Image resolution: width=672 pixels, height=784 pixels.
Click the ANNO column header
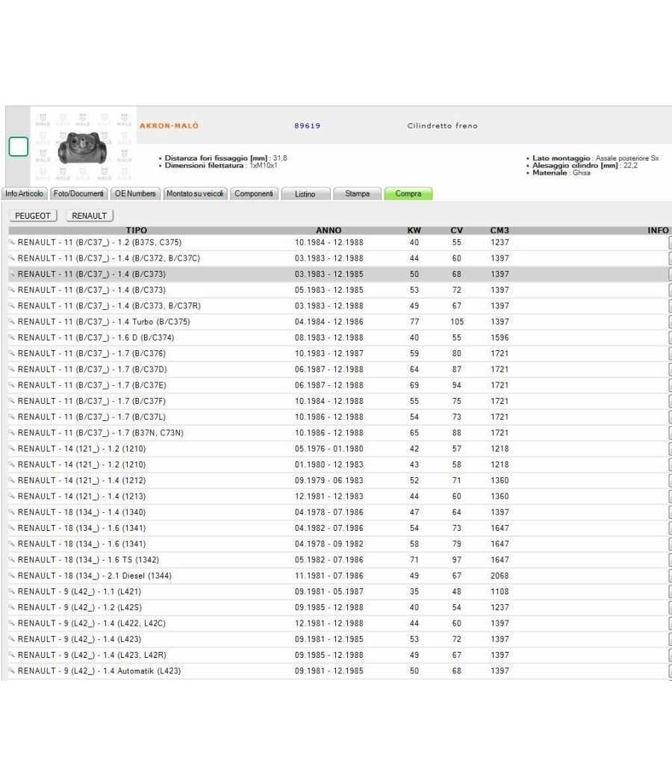(x=329, y=231)
